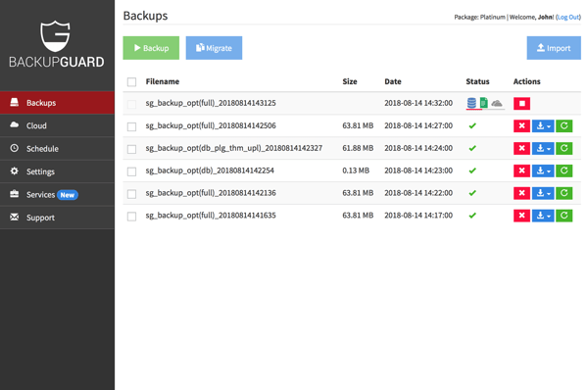Delete backup sg_backup_opt(full)_20180814142506 with red X

point(521,126)
